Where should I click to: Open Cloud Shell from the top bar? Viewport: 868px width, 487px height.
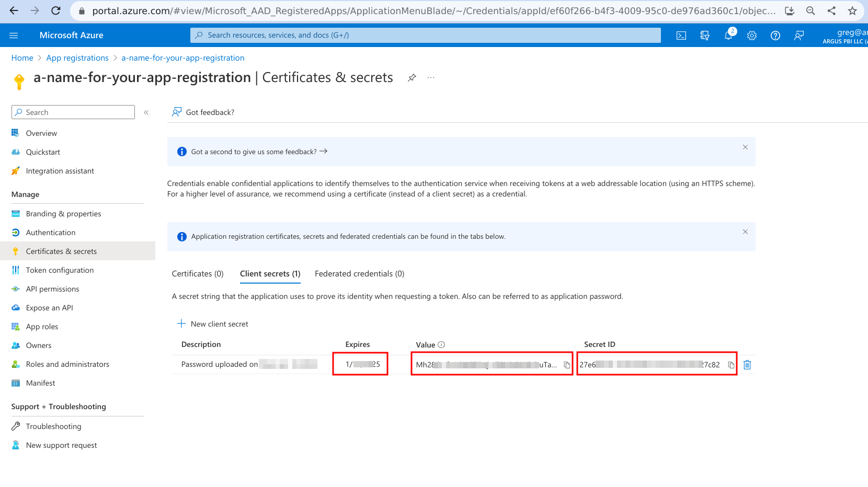coord(681,36)
